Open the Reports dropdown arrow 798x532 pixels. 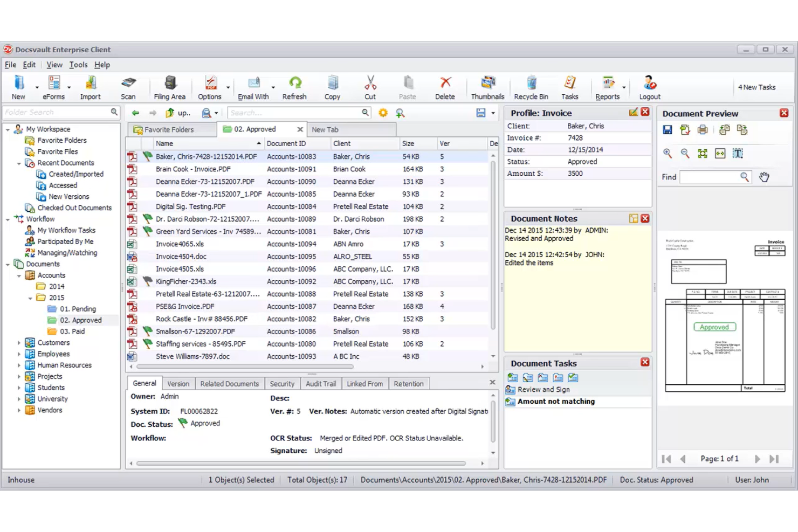pyautogui.click(x=624, y=87)
